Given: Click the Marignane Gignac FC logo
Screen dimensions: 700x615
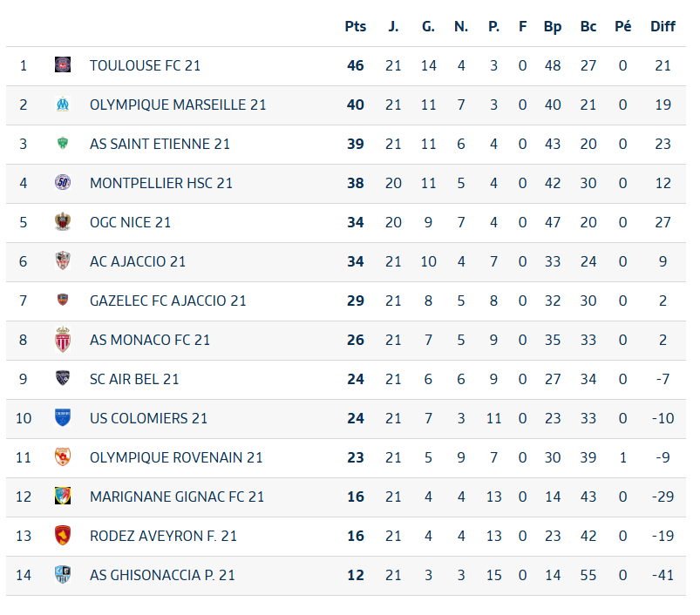Looking at the screenshot, I should 63,496.
